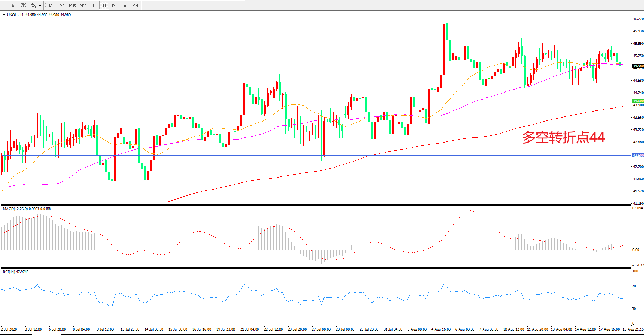Click the MACD(12,26,9) indicator label
Image resolution: width=644 pixels, height=335 pixels.
click(x=15, y=209)
